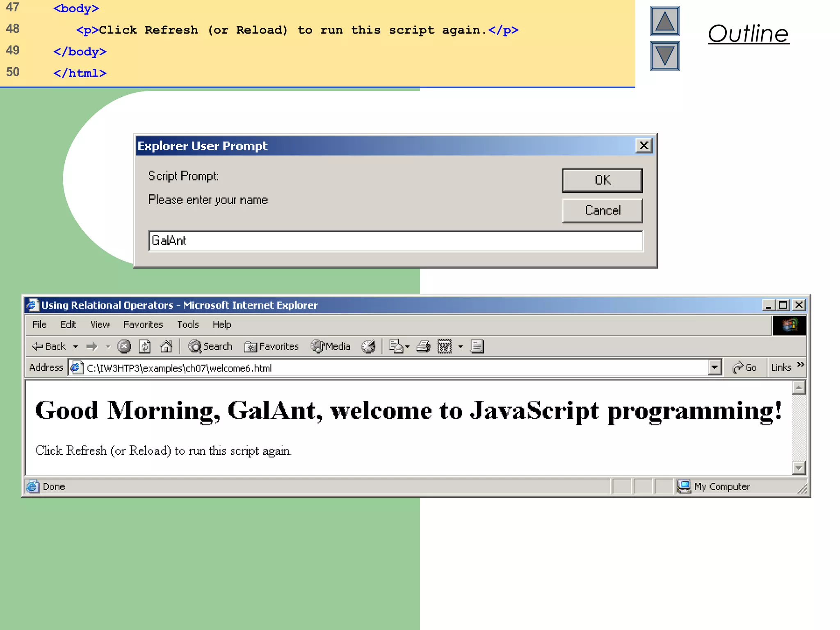The width and height of the screenshot is (840, 630).
Task: Click the My Computer security zone icon
Action: (x=684, y=486)
